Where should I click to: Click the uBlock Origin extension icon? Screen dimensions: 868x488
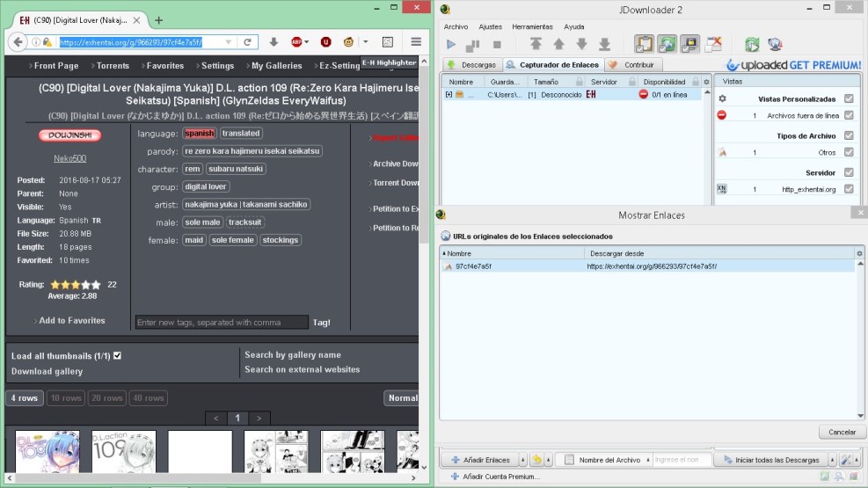[x=325, y=41]
